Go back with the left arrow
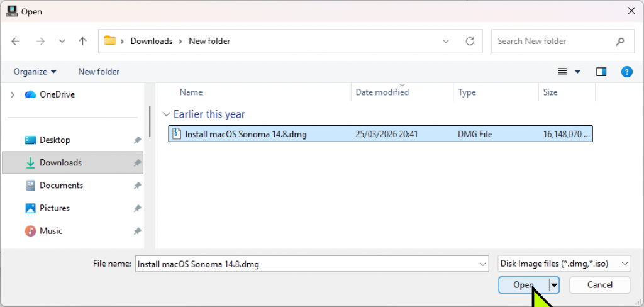Screen dimensions: 644x307 16,41
